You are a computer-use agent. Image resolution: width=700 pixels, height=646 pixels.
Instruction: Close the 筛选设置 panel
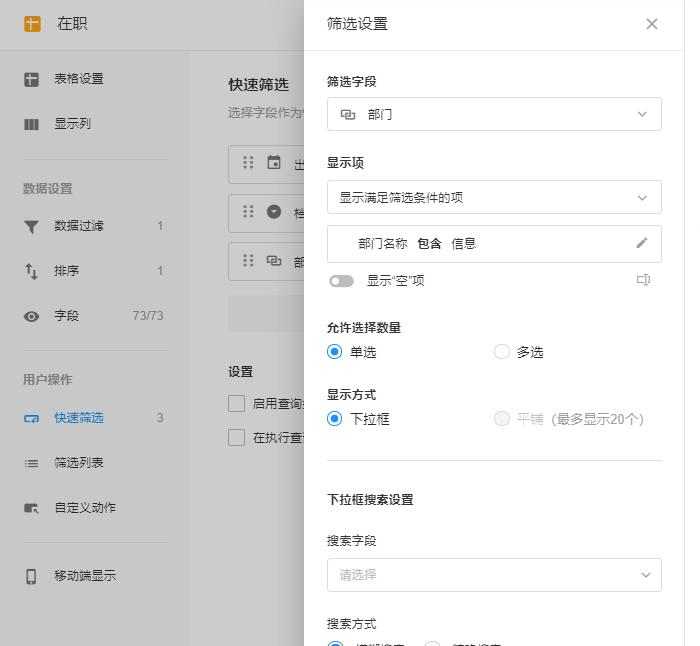652,24
